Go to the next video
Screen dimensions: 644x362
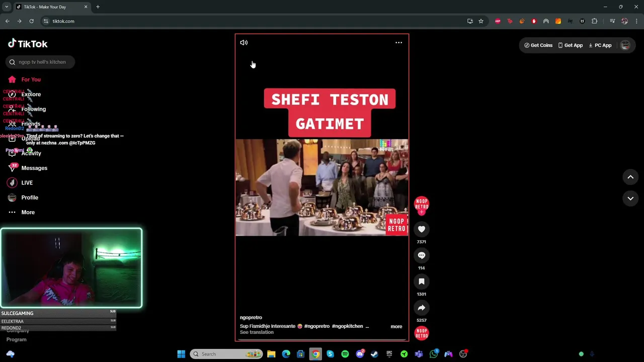630,199
